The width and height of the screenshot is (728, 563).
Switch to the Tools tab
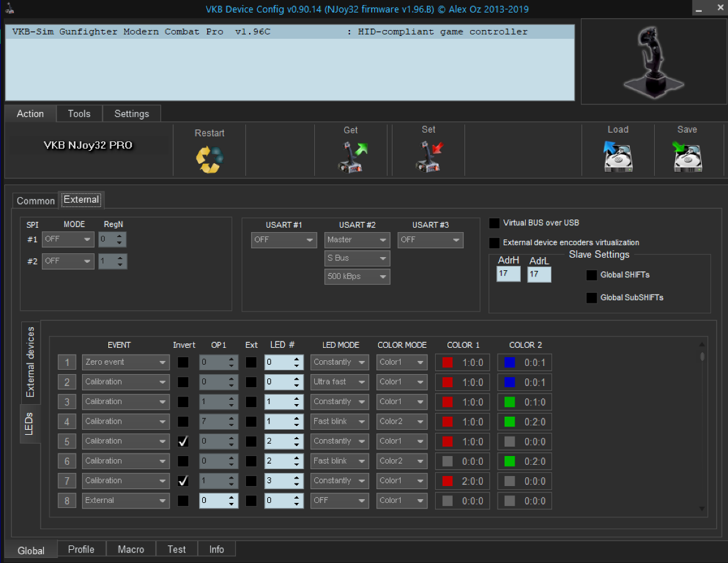79,114
